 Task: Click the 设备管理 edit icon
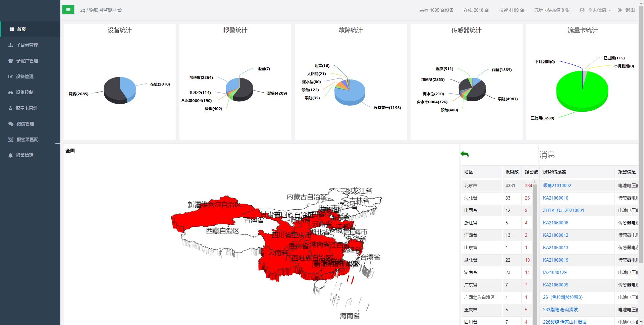pyautogui.click(x=11, y=76)
